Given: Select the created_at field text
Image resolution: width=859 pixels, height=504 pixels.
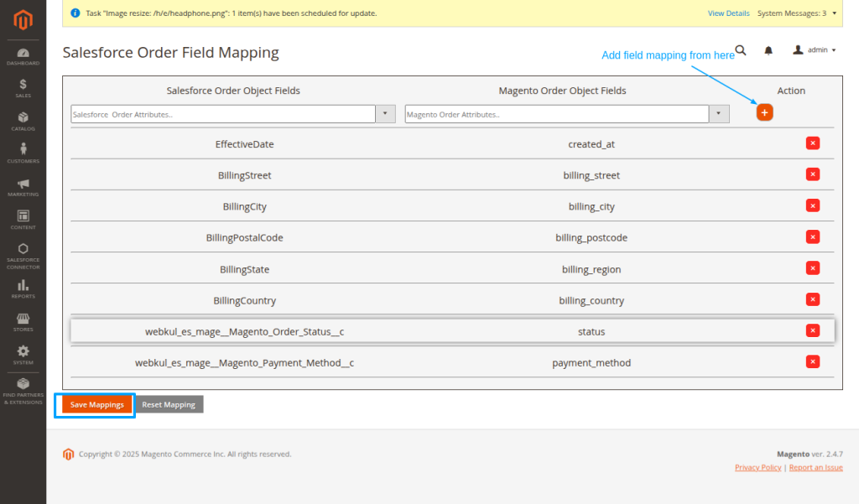Looking at the screenshot, I should 591,144.
